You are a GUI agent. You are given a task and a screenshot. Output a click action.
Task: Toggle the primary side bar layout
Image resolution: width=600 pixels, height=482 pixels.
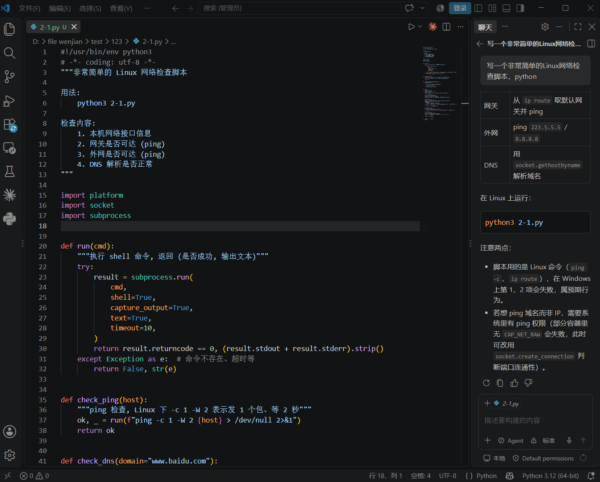[x=478, y=8]
